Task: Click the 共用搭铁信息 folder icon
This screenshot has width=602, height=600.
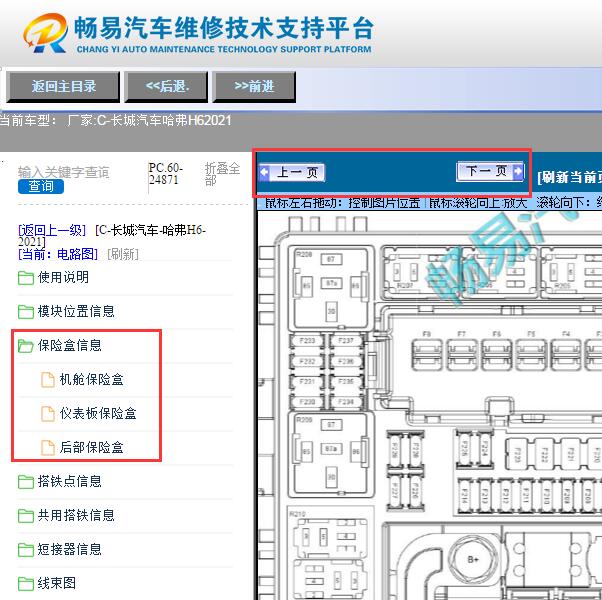Action: pos(26,516)
